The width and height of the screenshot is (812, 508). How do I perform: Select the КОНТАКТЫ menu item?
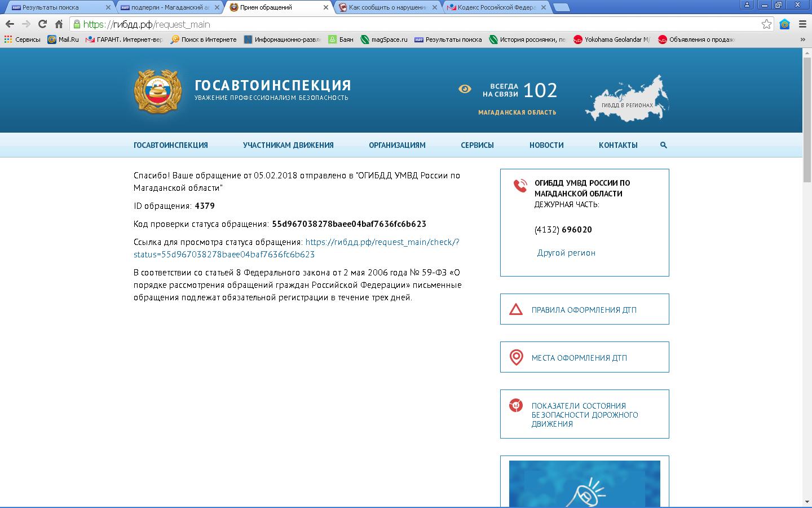click(618, 145)
